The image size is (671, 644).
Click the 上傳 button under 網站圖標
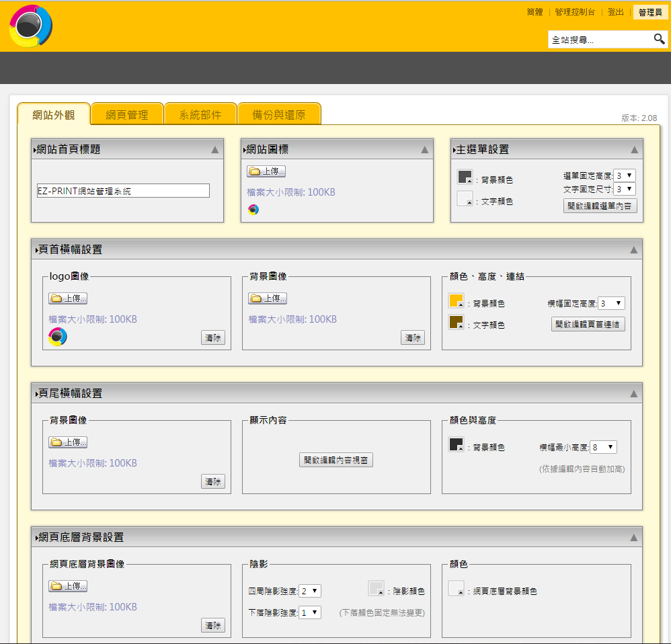click(267, 171)
